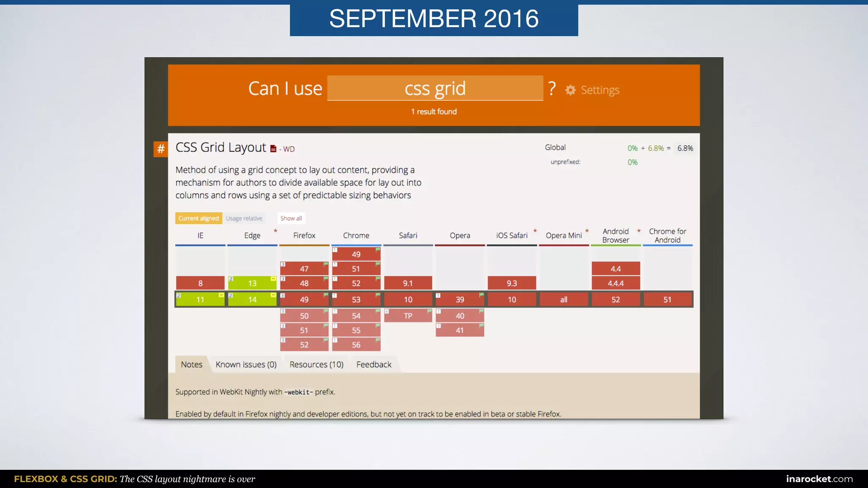Open the Notes tab
The width and height of the screenshot is (868, 488).
click(x=192, y=364)
